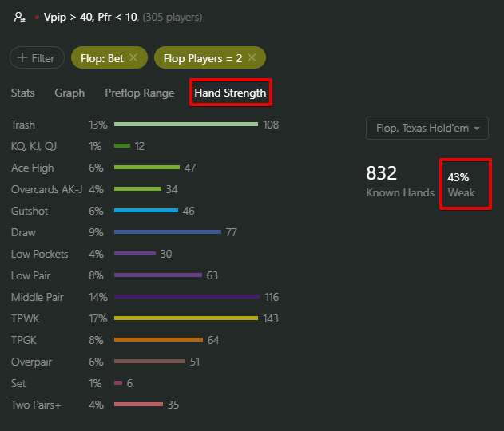Click the Middle Pair row label

(38, 297)
